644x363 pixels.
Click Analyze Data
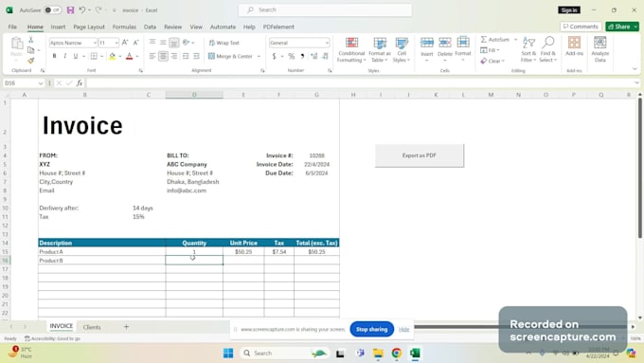tap(600, 49)
